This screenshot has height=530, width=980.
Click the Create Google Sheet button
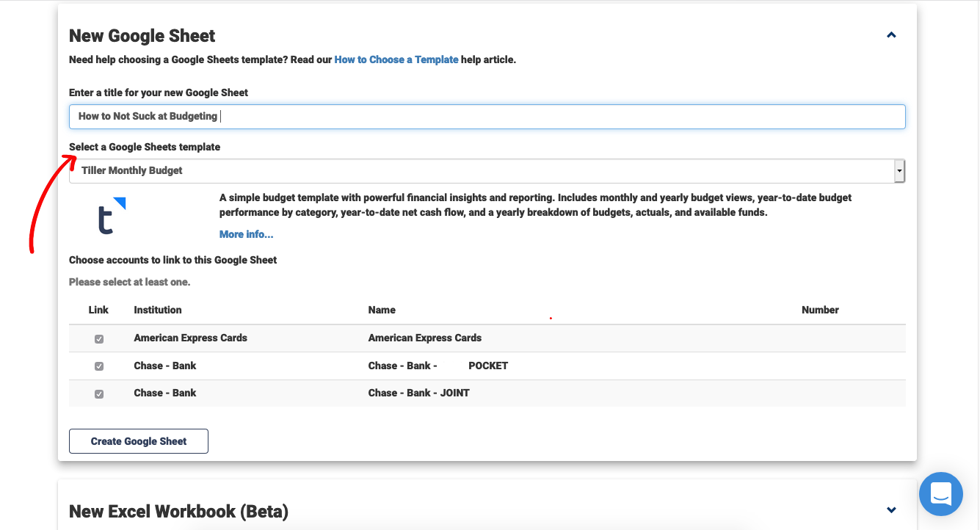click(139, 441)
